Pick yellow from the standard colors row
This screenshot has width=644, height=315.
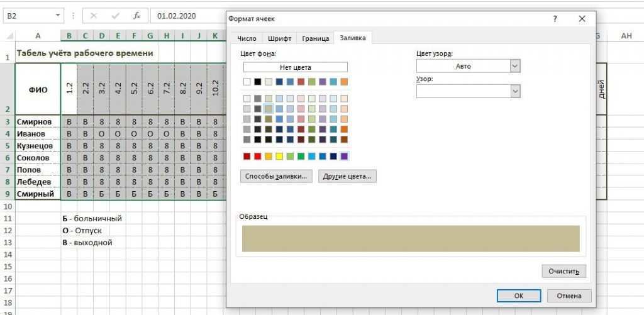[279, 156]
